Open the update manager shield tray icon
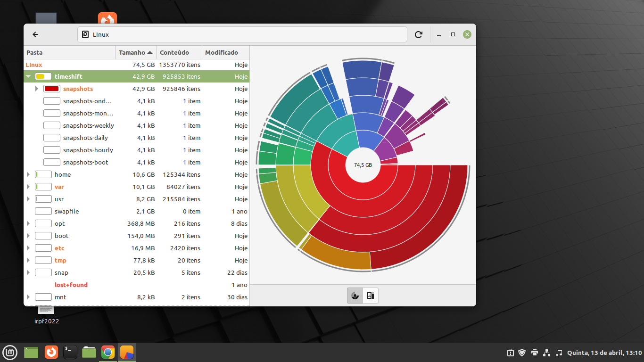This screenshot has width=644, height=362. 522,353
